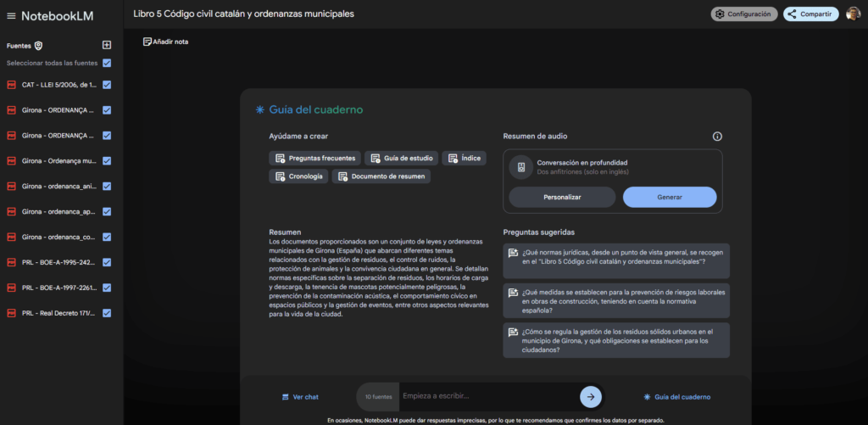Uncheck the CAT - LLEI 5/2006 source
This screenshot has width=868, height=425.
click(107, 85)
